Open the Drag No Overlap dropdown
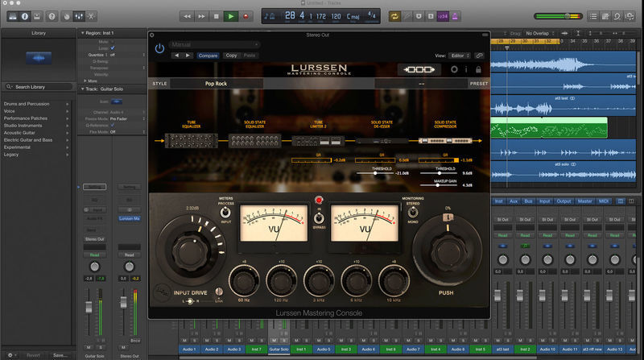Image resolution: width=644 pixels, height=360 pixels. tap(539, 33)
